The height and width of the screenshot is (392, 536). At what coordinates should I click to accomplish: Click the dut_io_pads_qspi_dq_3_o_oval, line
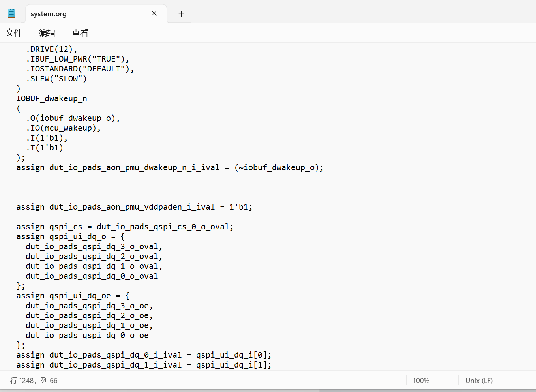(94, 246)
